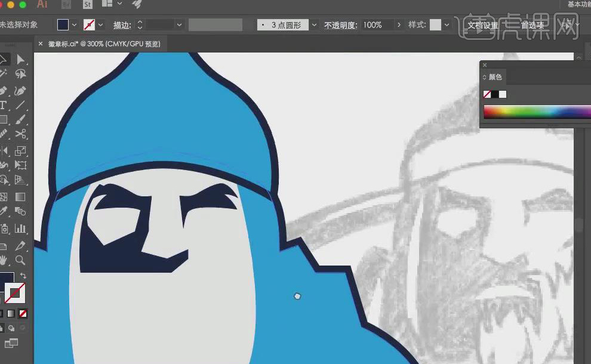Open the arrange documents layout icon
591x364 pixels.
coord(107,4)
